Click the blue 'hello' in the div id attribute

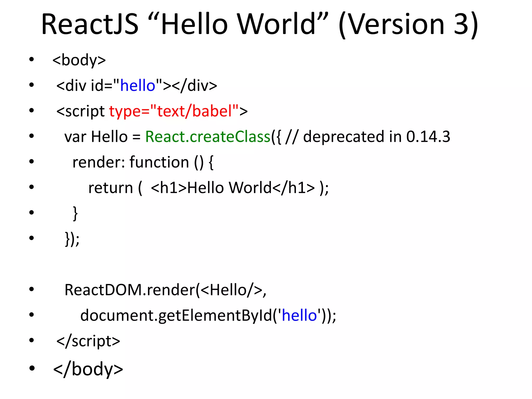pyautogui.click(x=138, y=85)
